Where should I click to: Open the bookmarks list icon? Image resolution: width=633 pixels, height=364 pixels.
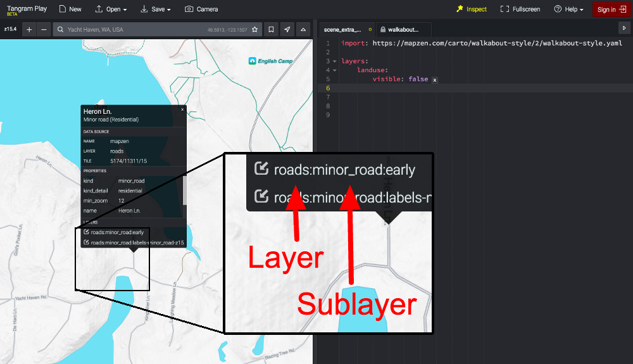[x=272, y=30]
